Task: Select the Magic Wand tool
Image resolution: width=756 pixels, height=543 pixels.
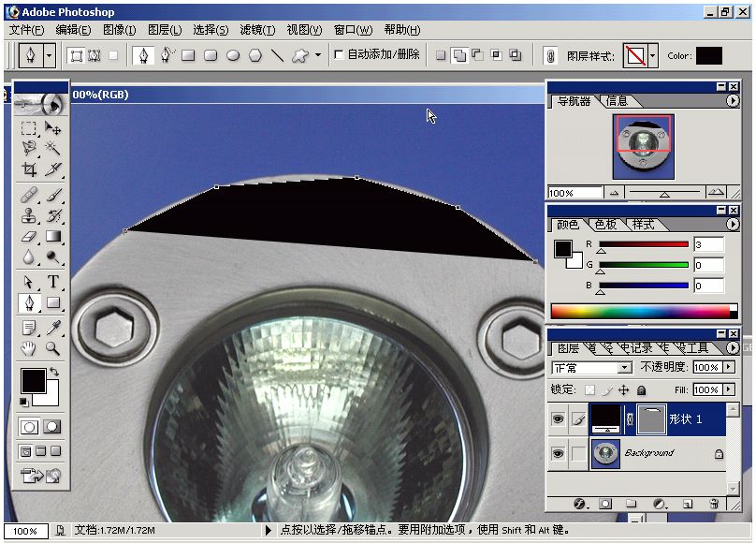Action: tap(52, 148)
